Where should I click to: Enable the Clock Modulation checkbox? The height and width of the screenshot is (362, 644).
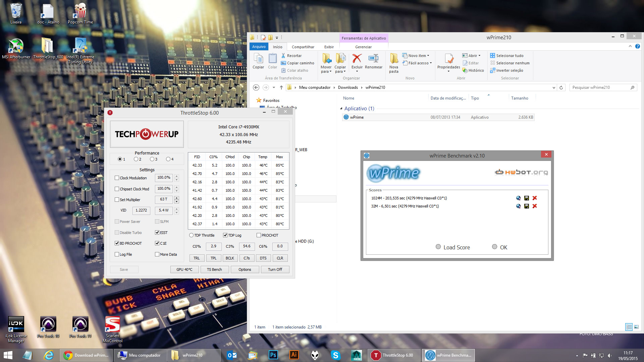(x=117, y=178)
